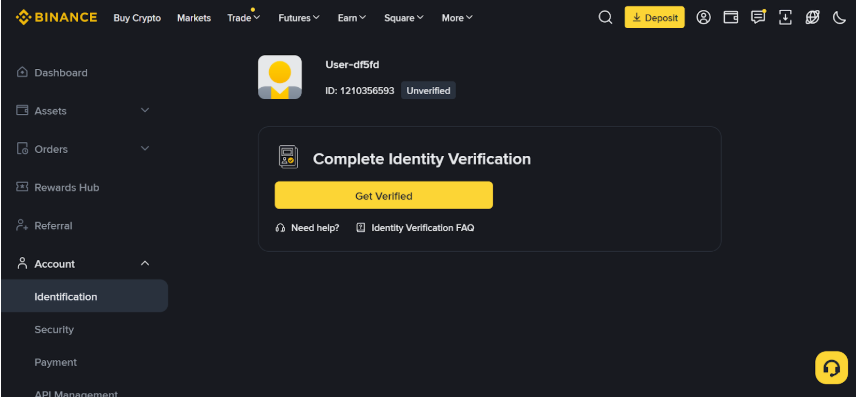Open the wallet icon in header
Screen dimensions: 856x397
click(730, 17)
